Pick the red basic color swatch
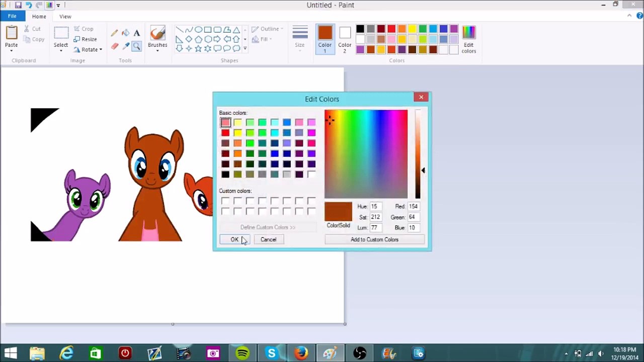Image resolution: width=644 pixels, height=362 pixels. pyautogui.click(x=225, y=133)
